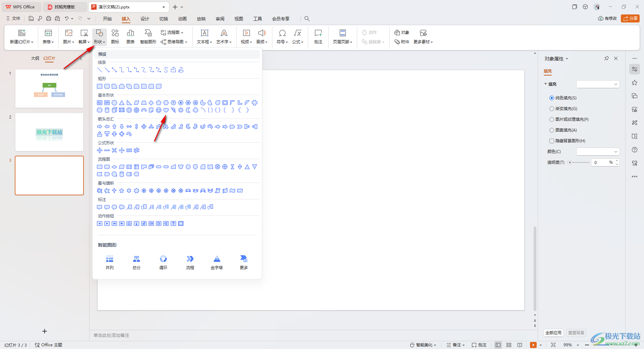Open the Start ribbon tab
This screenshot has height=349, width=644.
coord(107,19)
